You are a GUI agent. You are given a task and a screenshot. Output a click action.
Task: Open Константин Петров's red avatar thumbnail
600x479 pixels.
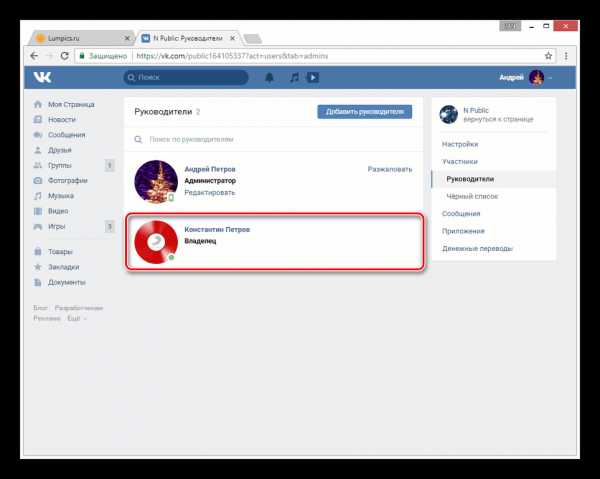156,242
